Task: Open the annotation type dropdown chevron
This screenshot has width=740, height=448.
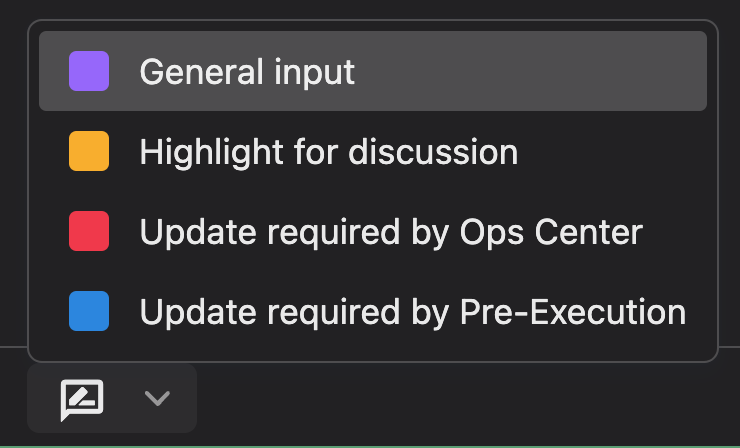Action: tap(157, 399)
